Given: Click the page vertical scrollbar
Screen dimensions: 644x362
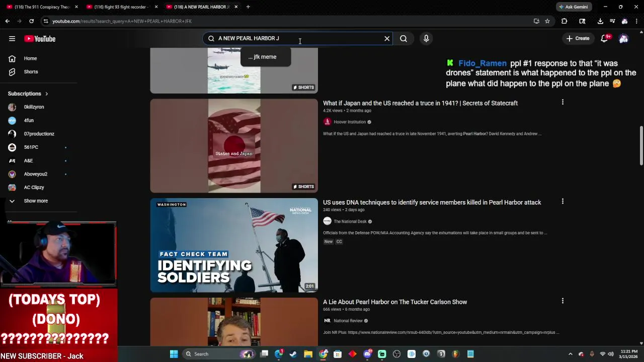Looking at the screenshot, I should point(641,146).
